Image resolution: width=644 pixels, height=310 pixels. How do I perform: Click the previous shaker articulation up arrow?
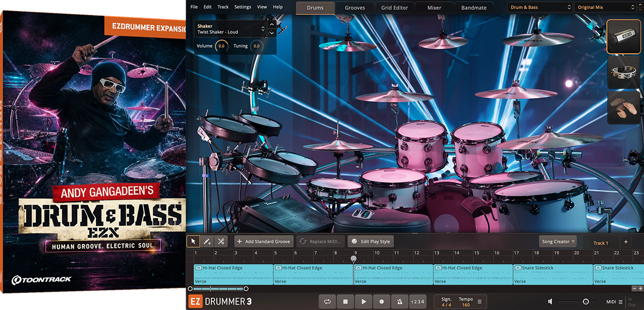click(x=272, y=25)
